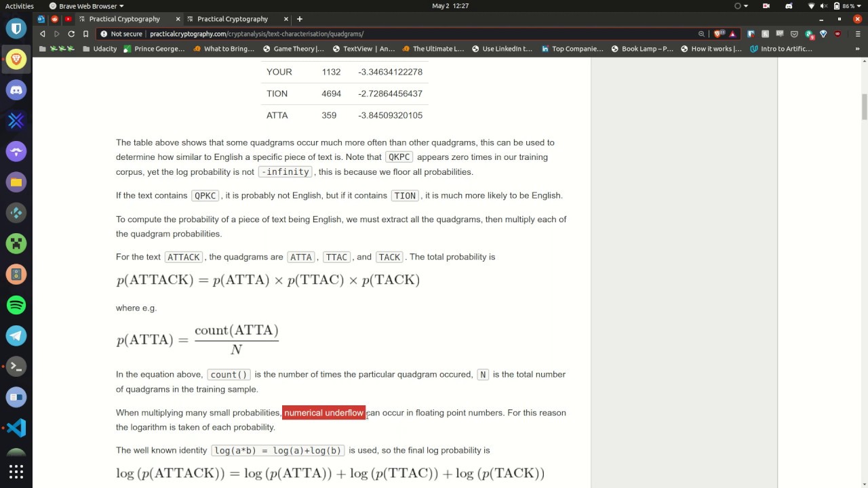
Task: Open top panel circle indicator dropdown
Action: pyautogui.click(x=741, y=6)
